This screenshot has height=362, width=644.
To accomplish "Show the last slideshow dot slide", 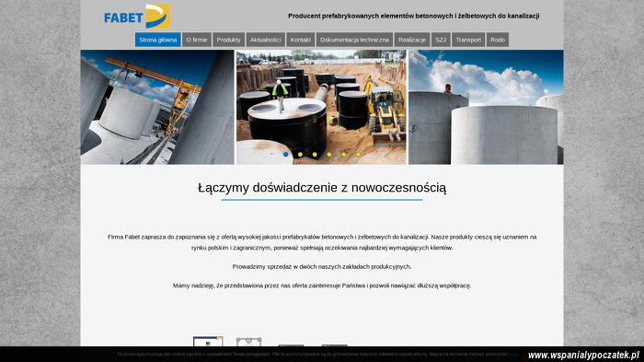I will (358, 154).
